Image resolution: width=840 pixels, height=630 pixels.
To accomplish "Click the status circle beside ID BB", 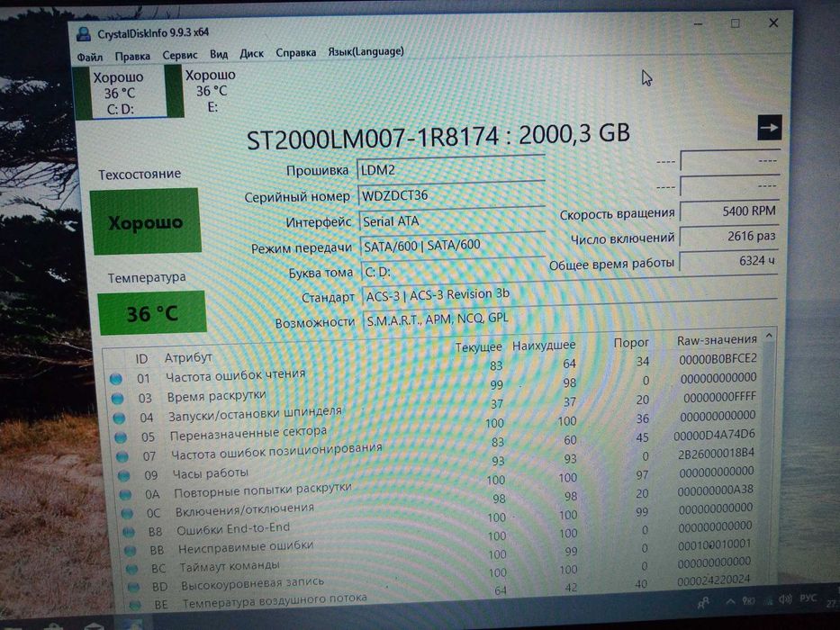I will pos(131,551).
